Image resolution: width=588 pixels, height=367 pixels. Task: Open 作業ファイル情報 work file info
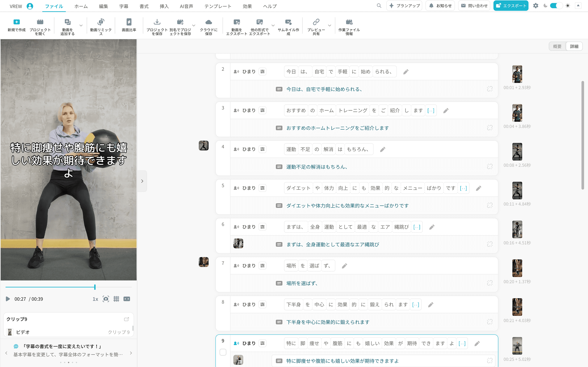pyautogui.click(x=349, y=22)
